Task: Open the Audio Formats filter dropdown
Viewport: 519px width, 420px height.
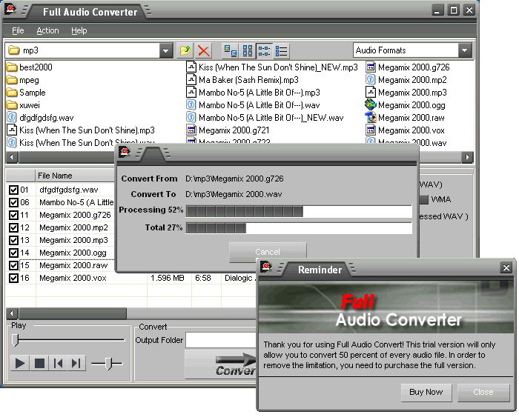Action: [464, 50]
